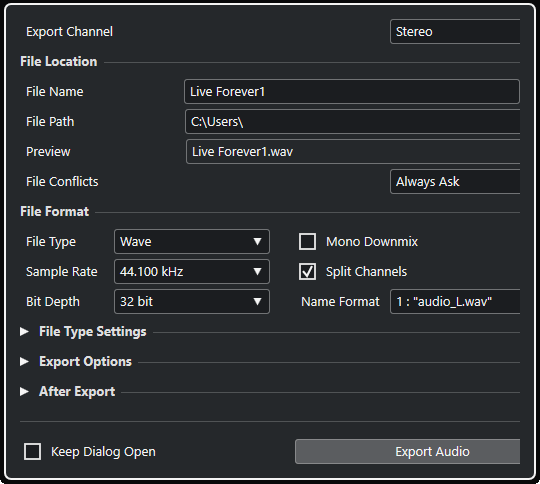Open the Name Format audio_L.wav selector
The image size is (540, 484).
coord(455,301)
